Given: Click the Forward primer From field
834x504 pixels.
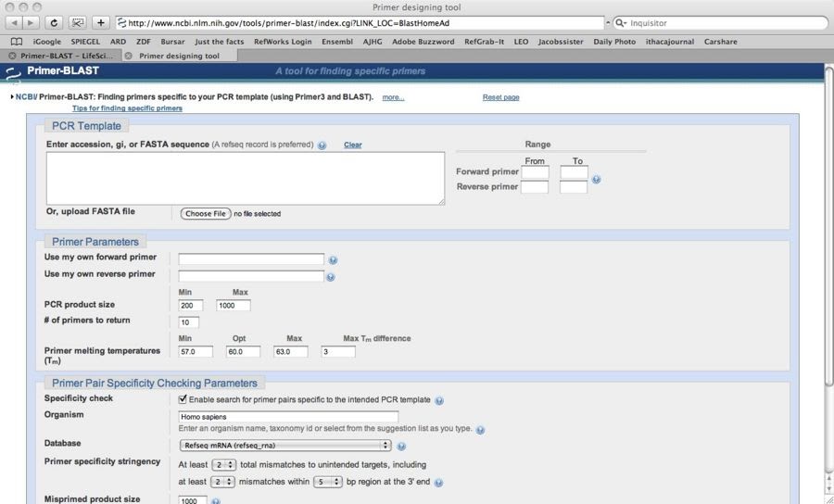Looking at the screenshot, I should (535, 171).
